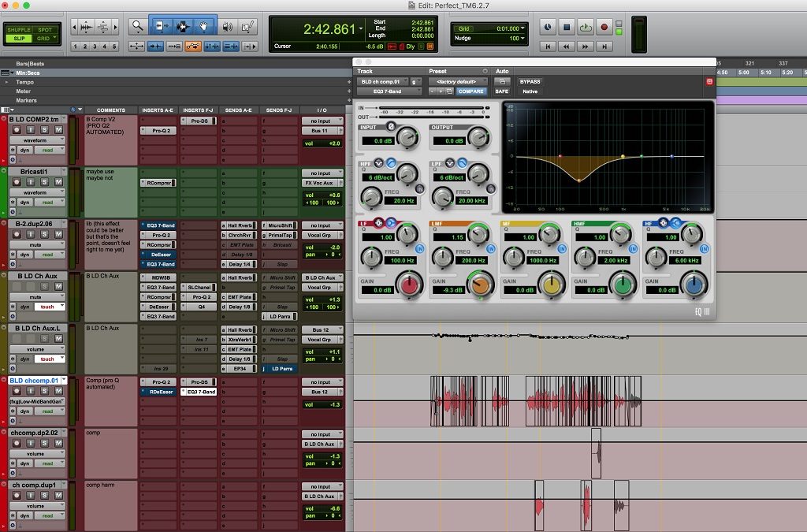Click Return to Zero transport button

point(549,47)
